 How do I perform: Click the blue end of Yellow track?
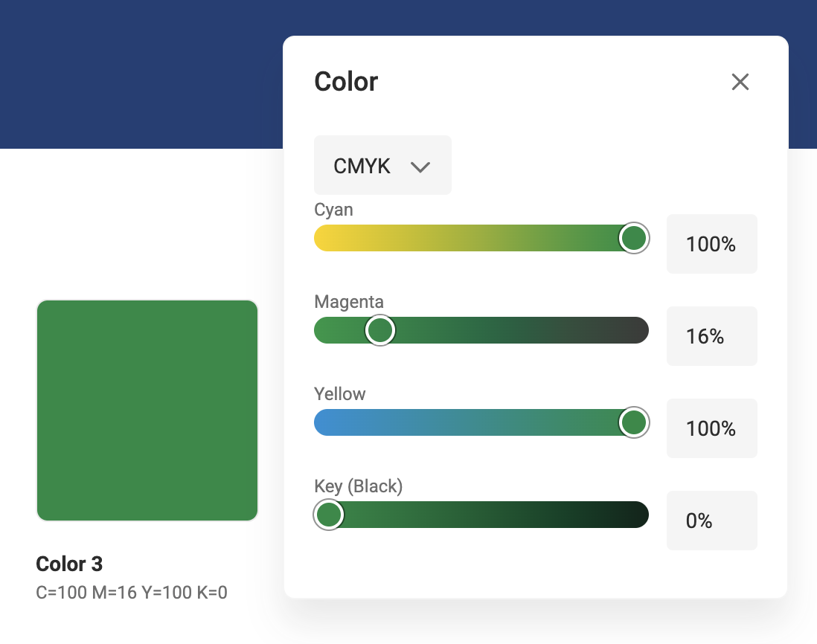click(x=325, y=422)
